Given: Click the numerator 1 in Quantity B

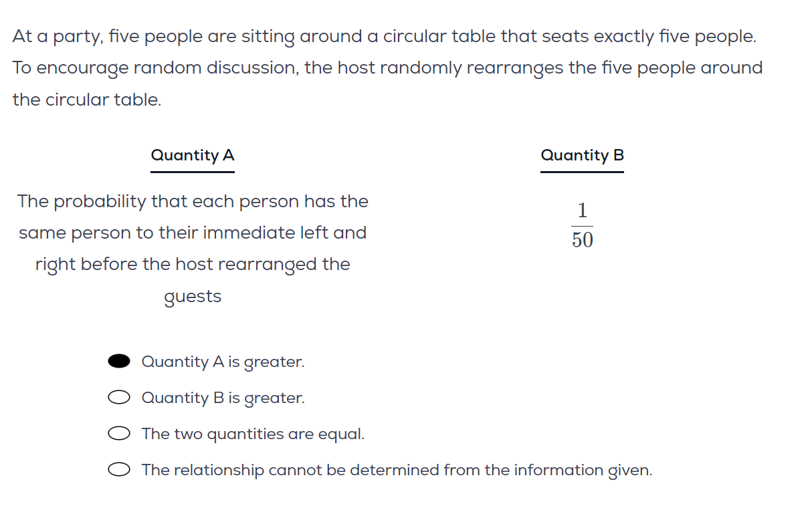Looking at the screenshot, I should (x=583, y=211).
